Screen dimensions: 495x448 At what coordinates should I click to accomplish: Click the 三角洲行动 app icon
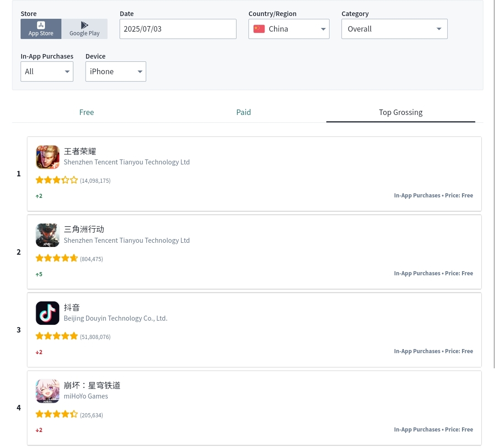pyautogui.click(x=47, y=235)
